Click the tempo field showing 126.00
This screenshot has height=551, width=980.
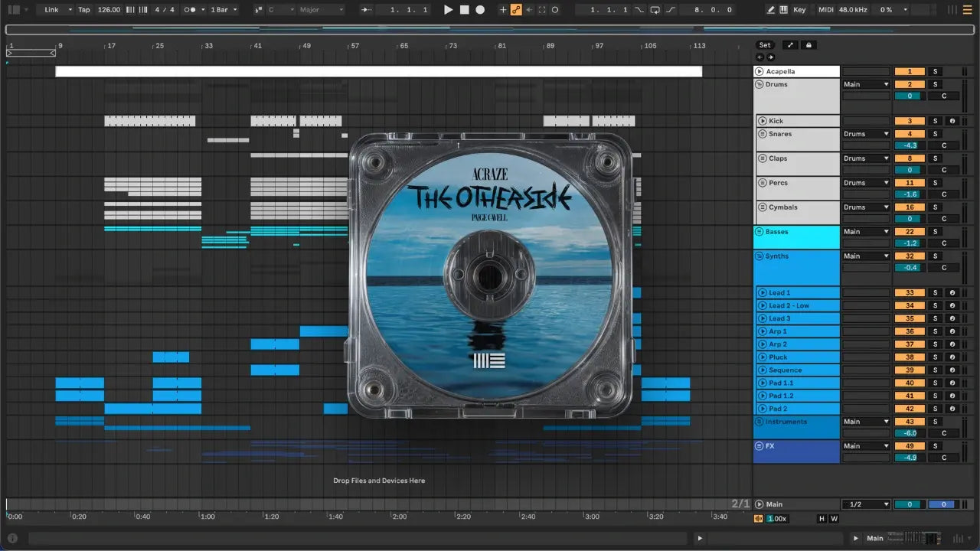coord(109,10)
